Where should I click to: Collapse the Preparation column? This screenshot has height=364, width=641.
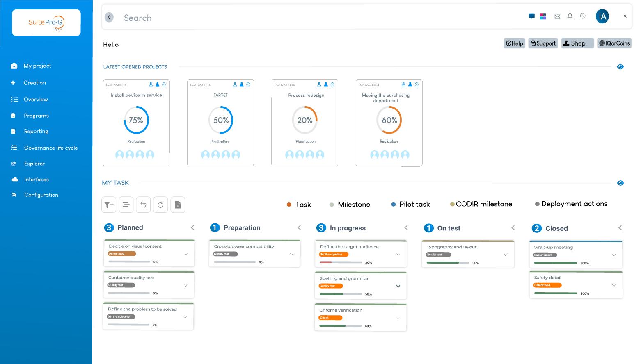[299, 227]
